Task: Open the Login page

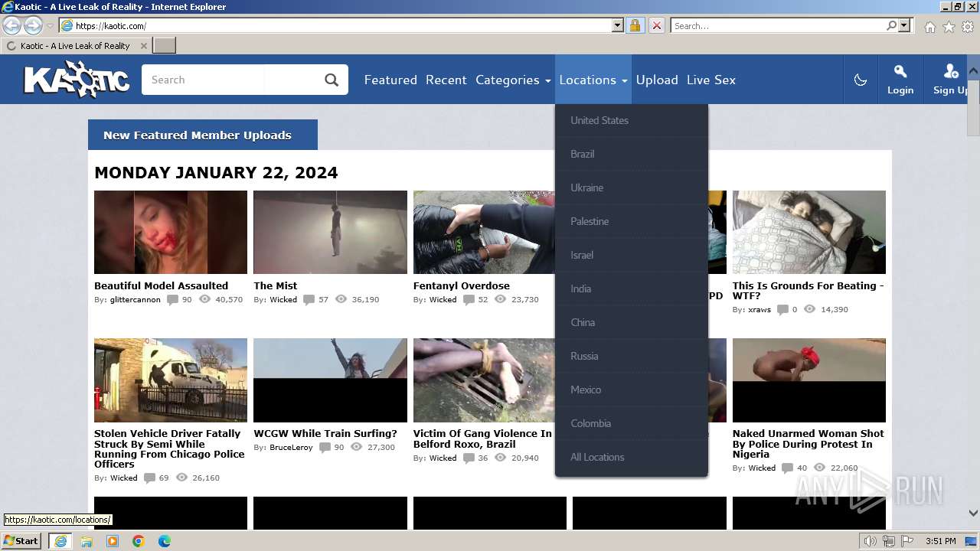Action: 900,80
